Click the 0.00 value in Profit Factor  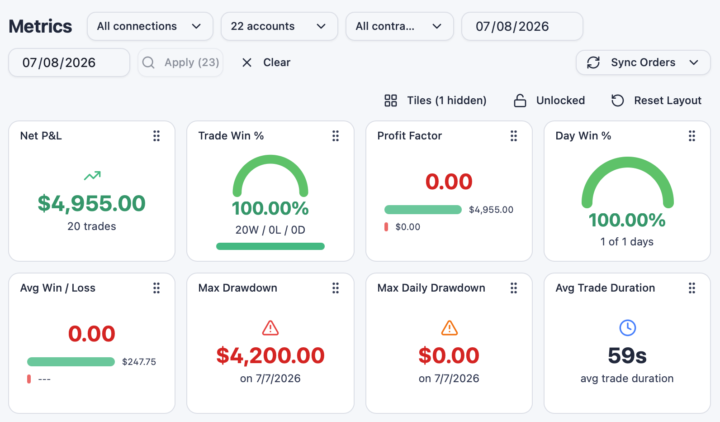coord(449,182)
